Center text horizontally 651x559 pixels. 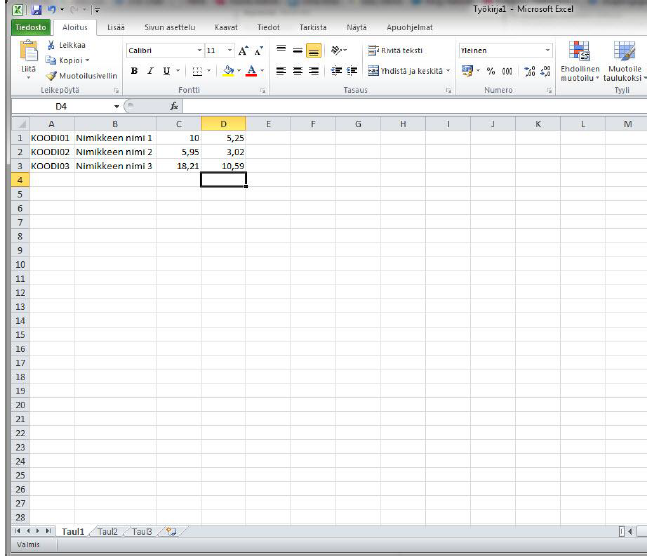pos(297,71)
